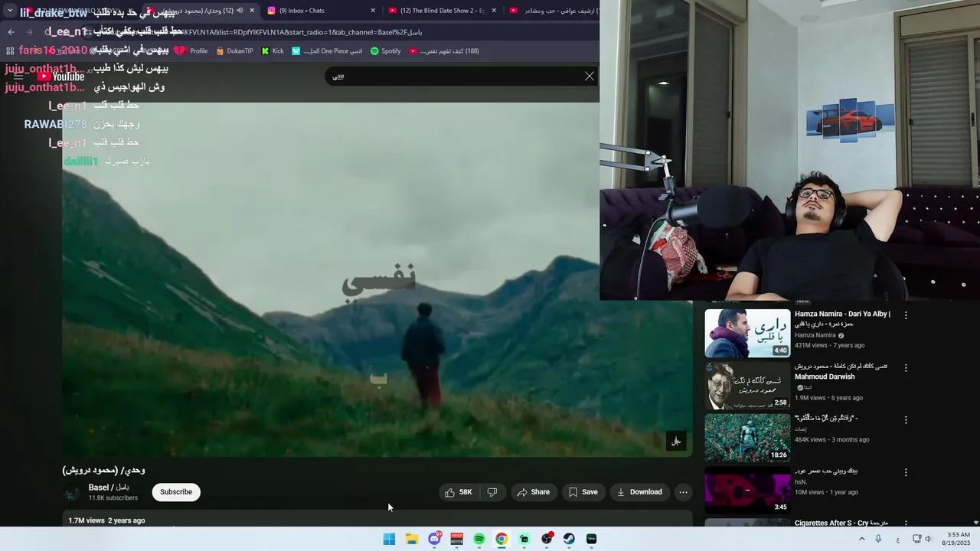Open the كيف تفهم نفس (188) bookmark
Image resolution: width=980 pixels, height=551 pixels.
pos(444,51)
